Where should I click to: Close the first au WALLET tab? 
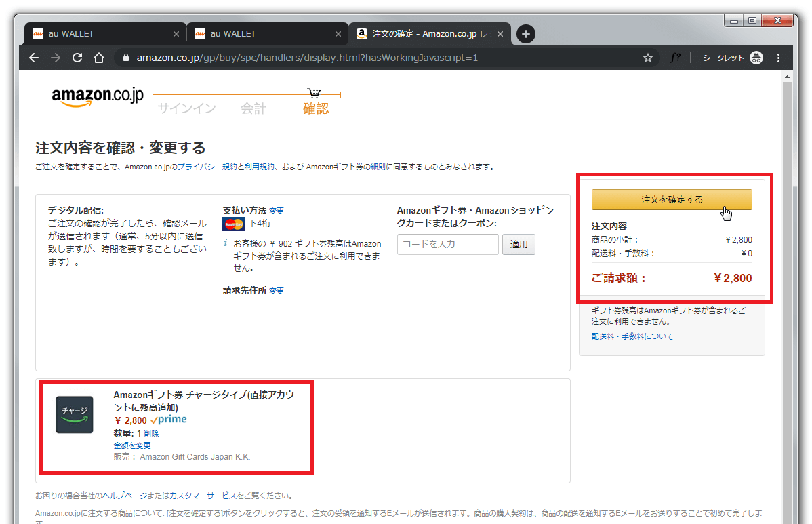pyautogui.click(x=176, y=34)
